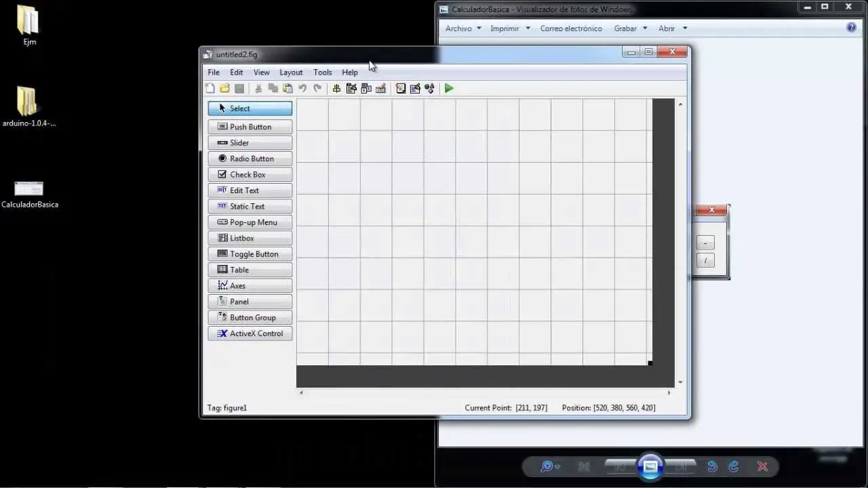Open the View menu in GUIDE
This screenshot has height=488, width=868.
click(261, 73)
